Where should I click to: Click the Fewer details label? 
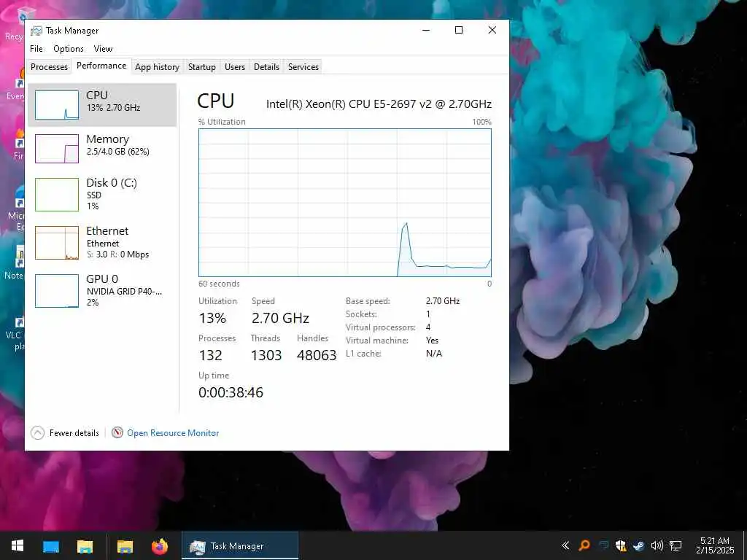(x=74, y=433)
